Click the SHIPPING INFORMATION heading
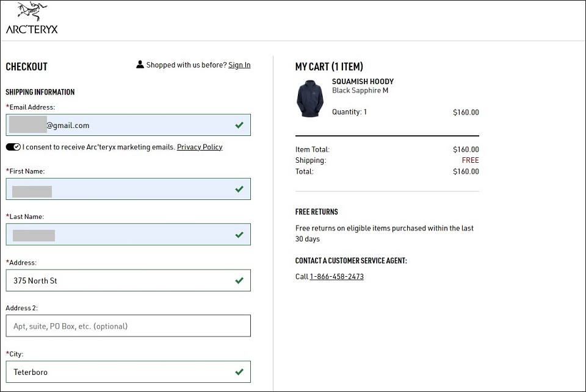 pos(40,92)
